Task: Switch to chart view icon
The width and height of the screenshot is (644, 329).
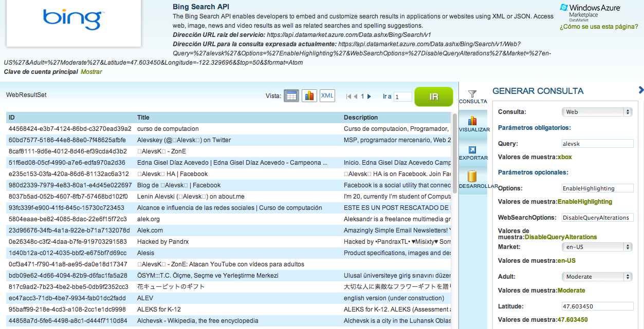Action: (x=309, y=96)
